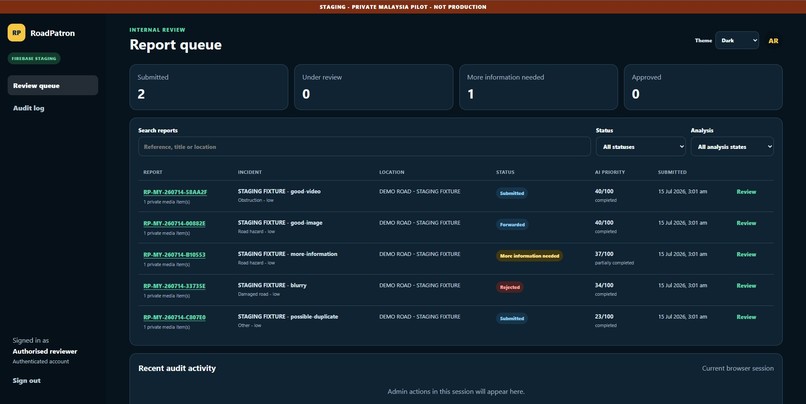Click the Current browser session label
This screenshot has height=404, width=806.
tap(738, 368)
